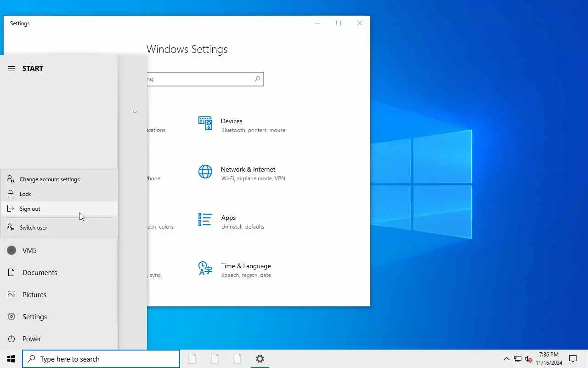Open Documents from Start sidebar
Viewport: 588px width, 368px height.
coord(59,273)
